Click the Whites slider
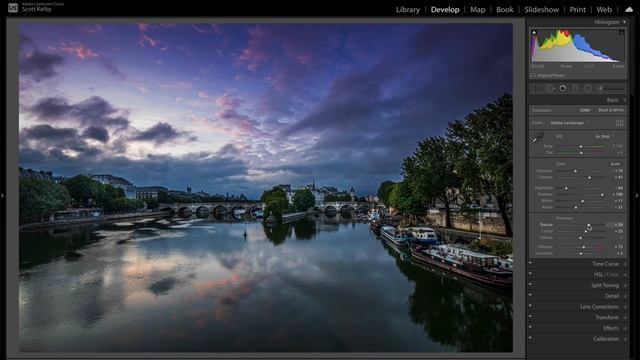 [x=581, y=201]
